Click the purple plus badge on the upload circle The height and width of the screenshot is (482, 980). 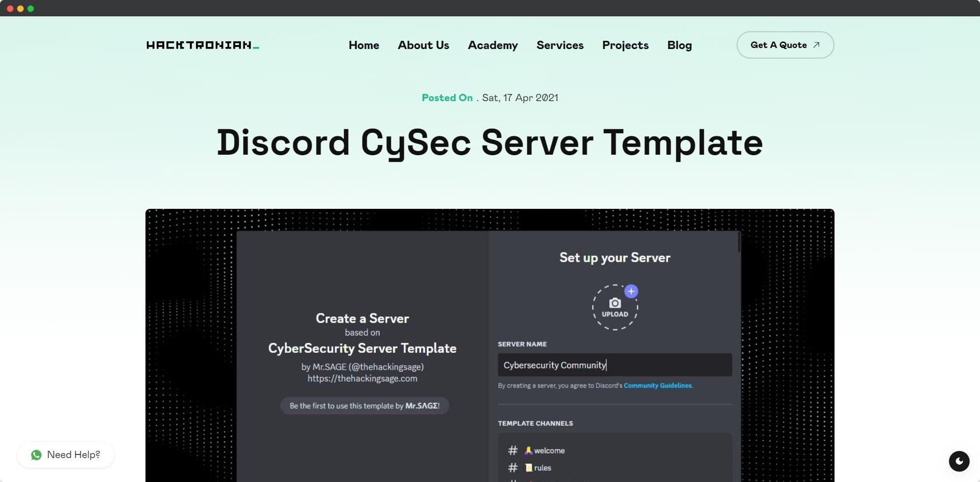coord(631,291)
